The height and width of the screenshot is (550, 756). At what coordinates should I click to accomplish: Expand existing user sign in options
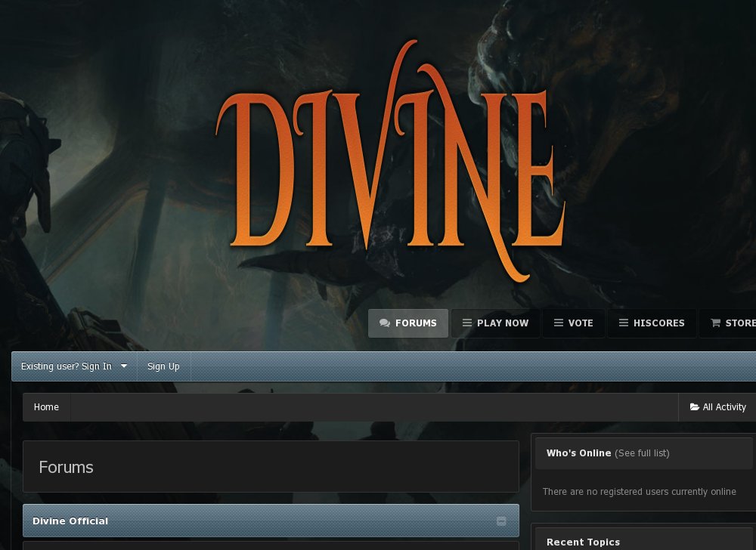(x=123, y=366)
